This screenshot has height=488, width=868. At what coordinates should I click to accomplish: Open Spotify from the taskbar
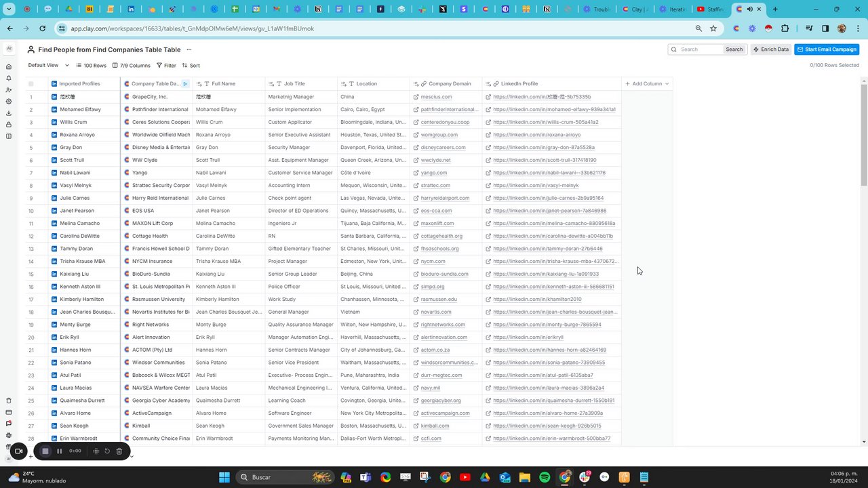(x=545, y=477)
